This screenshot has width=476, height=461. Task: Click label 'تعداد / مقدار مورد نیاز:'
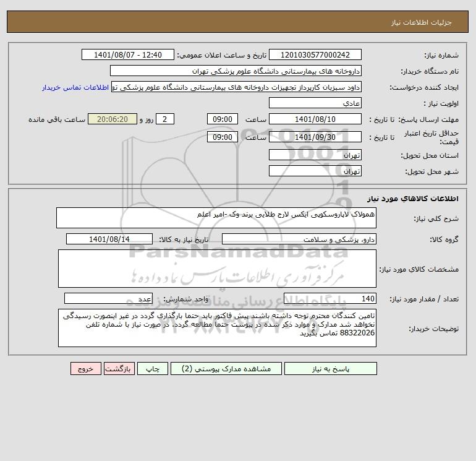coord(424,299)
